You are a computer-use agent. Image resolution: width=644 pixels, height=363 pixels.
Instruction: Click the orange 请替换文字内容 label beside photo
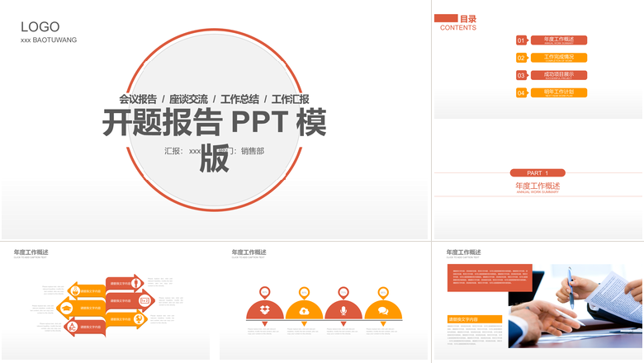[x=475, y=319]
